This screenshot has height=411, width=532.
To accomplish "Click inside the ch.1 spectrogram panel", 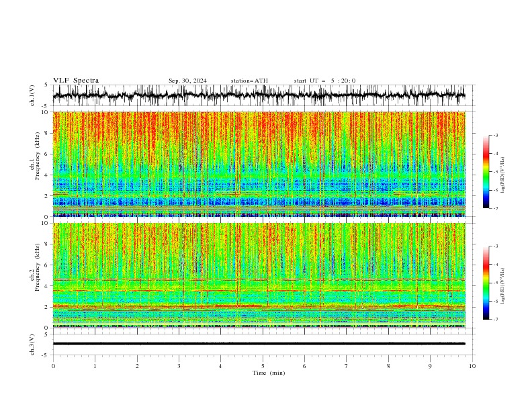I will tap(259, 164).
